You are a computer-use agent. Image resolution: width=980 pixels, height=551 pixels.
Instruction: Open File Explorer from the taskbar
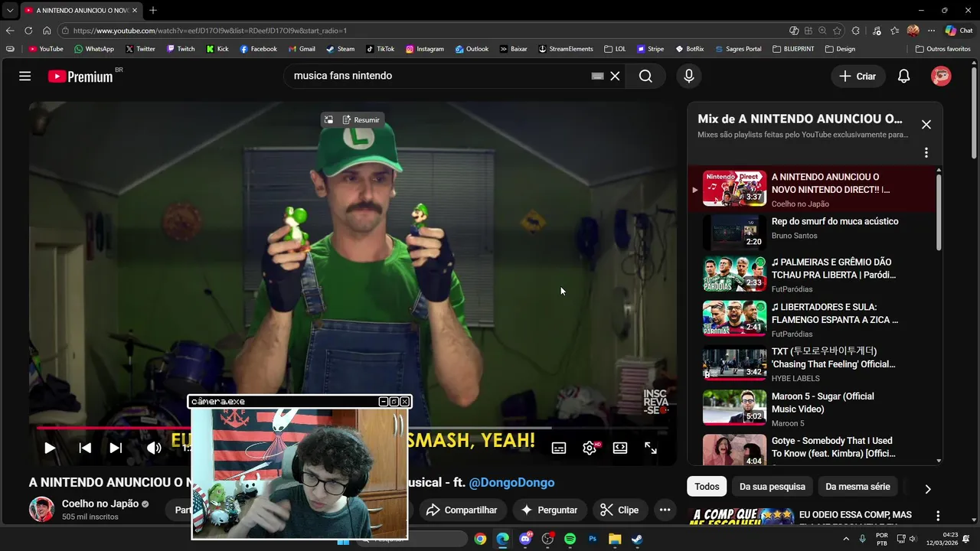615,539
